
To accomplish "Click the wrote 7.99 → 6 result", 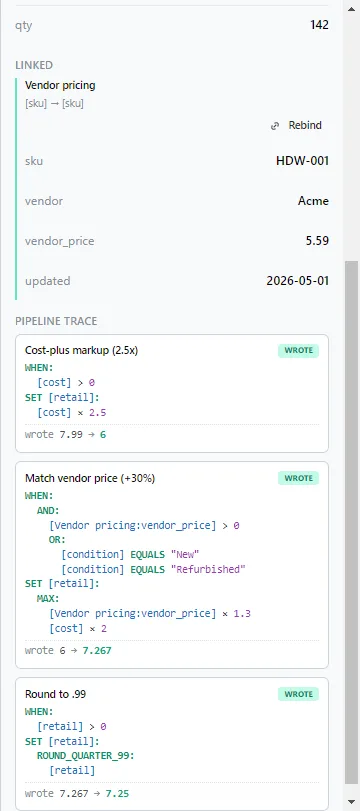I will click(x=65, y=434).
